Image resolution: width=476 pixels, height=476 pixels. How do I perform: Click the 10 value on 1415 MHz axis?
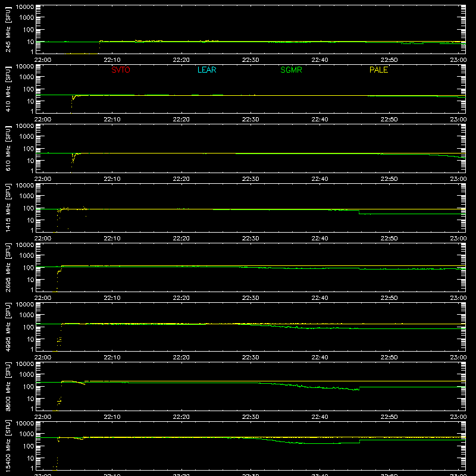[x=31, y=220]
